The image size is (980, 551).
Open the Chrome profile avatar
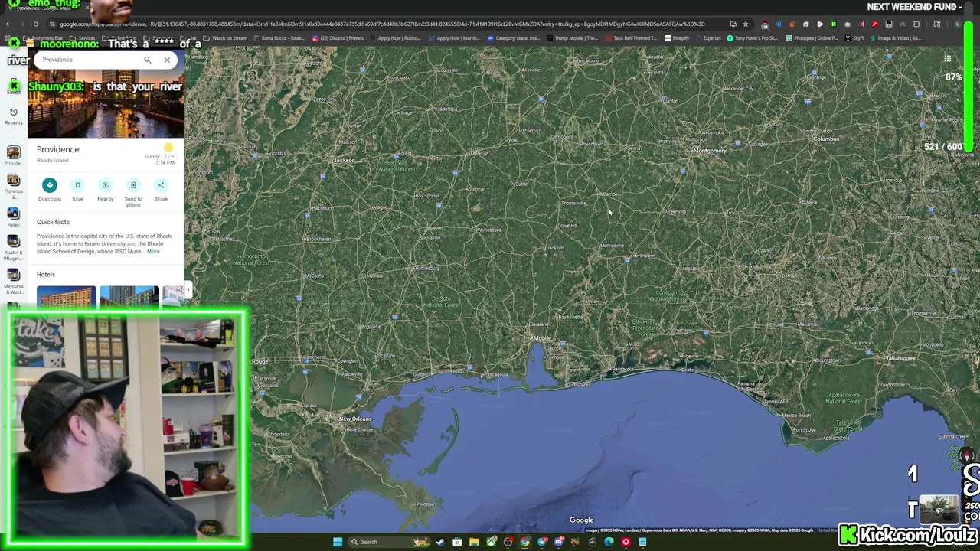tap(957, 24)
